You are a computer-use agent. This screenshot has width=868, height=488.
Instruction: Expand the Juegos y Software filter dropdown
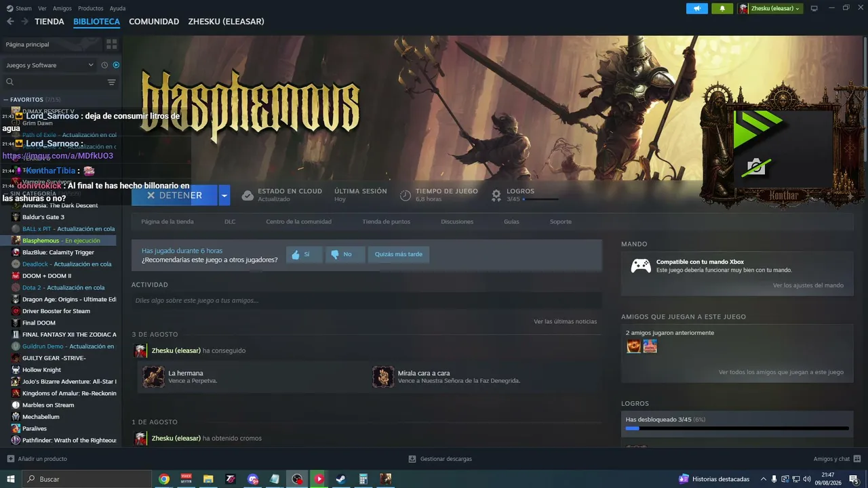coord(50,65)
